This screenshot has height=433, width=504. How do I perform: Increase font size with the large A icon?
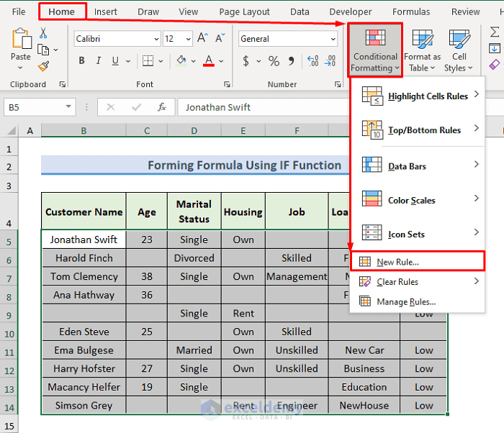(x=202, y=38)
